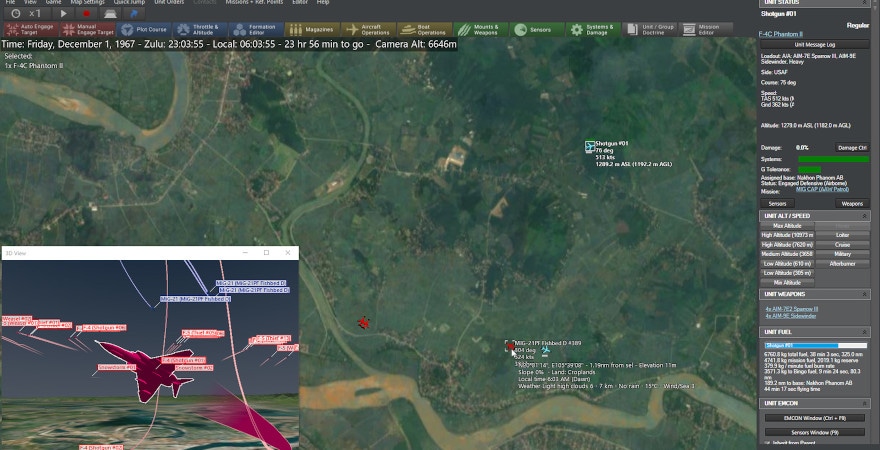Start the simulation with the play button
Image resolution: width=880 pixels, height=450 pixels.
click(x=64, y=13)
